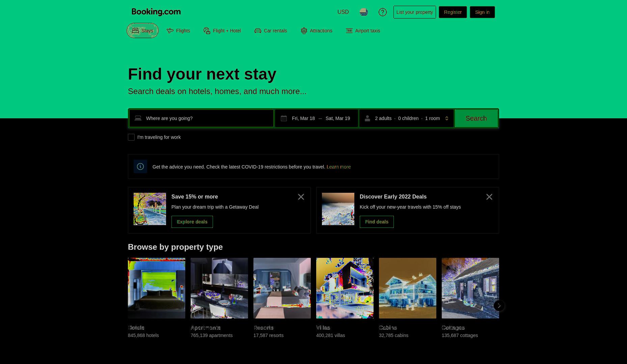Click the Save 15% or more title
The image size is (627, 364).
coord(195,196)
